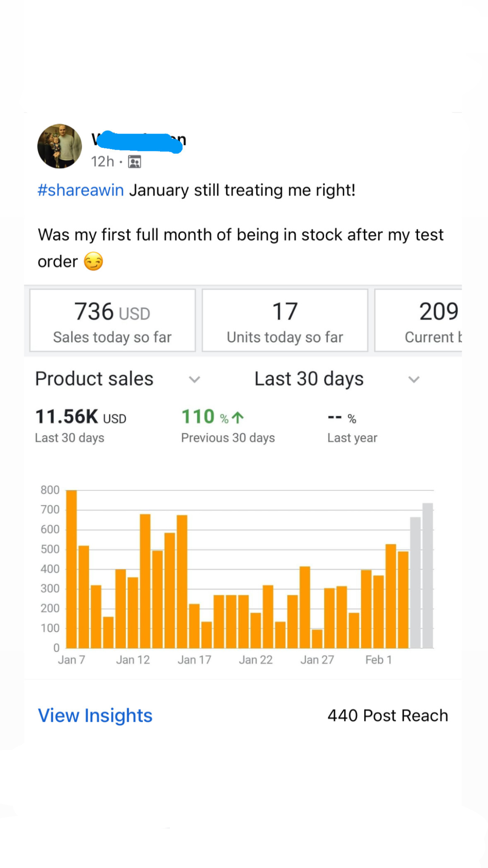The image size is (488, 868).
Task: Tap the Jan 17 axis date label
Action: point(194,660)
